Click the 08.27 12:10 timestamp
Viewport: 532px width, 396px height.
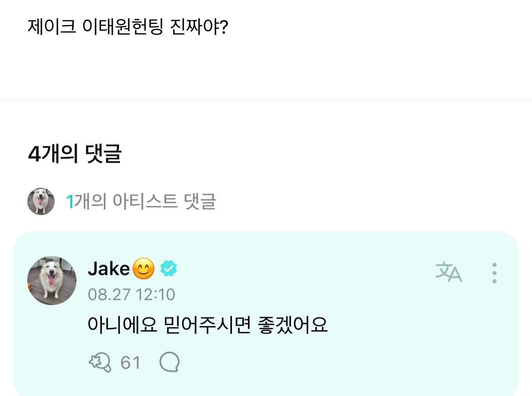131,295
